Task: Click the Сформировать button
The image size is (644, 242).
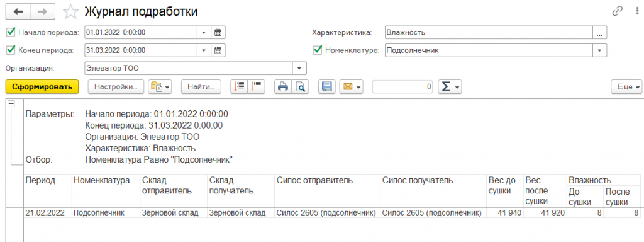Action: click(42, 87)
